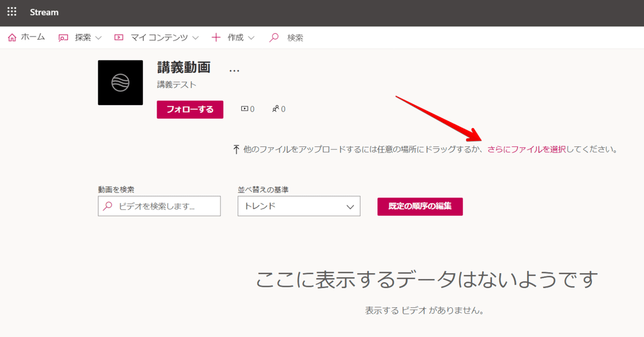
Task: Open the トレンド sort dropdown
Action: [299, 206]
